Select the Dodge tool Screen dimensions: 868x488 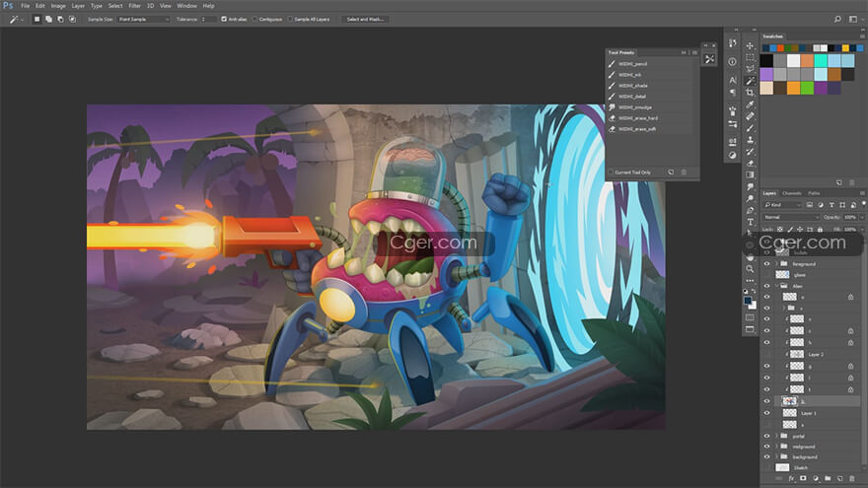750,198
